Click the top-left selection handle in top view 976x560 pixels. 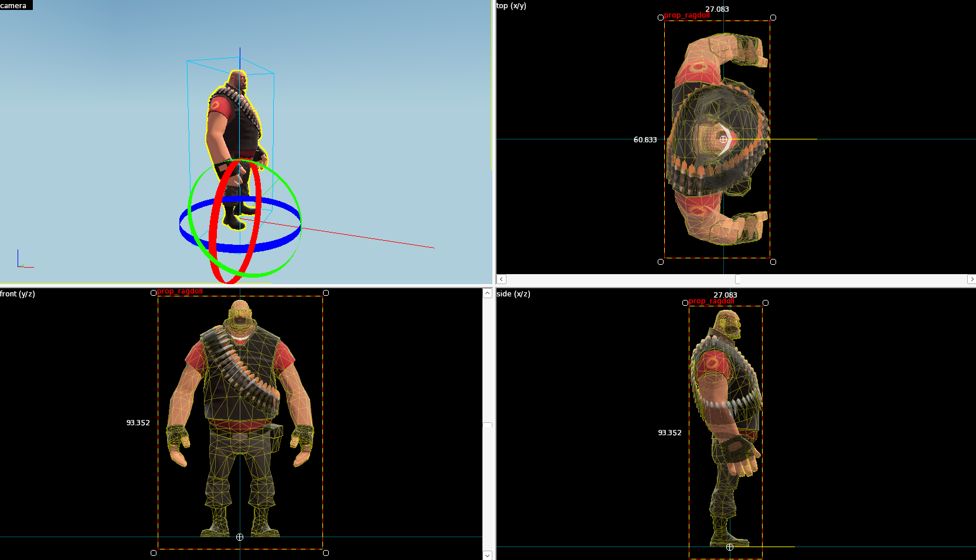661,18
